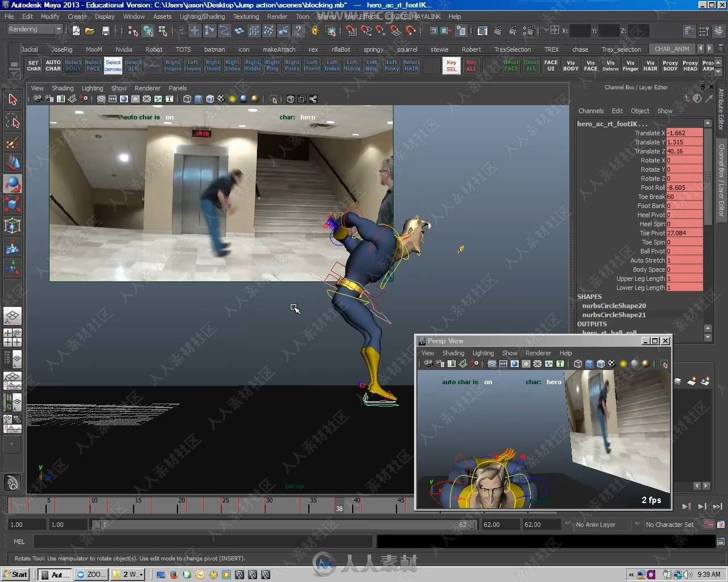Click textured checker icon in Persp View
The image size is (728, 582).
click(612, 364)
